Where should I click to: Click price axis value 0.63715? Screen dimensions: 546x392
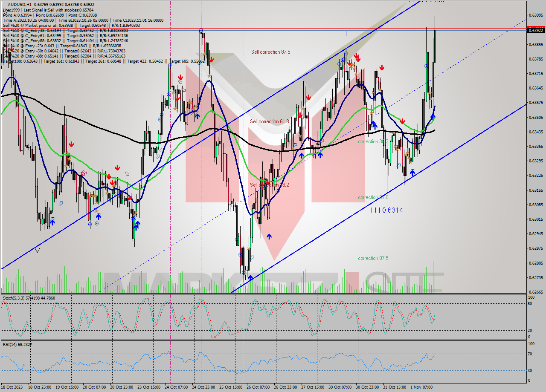pos(536,73)
